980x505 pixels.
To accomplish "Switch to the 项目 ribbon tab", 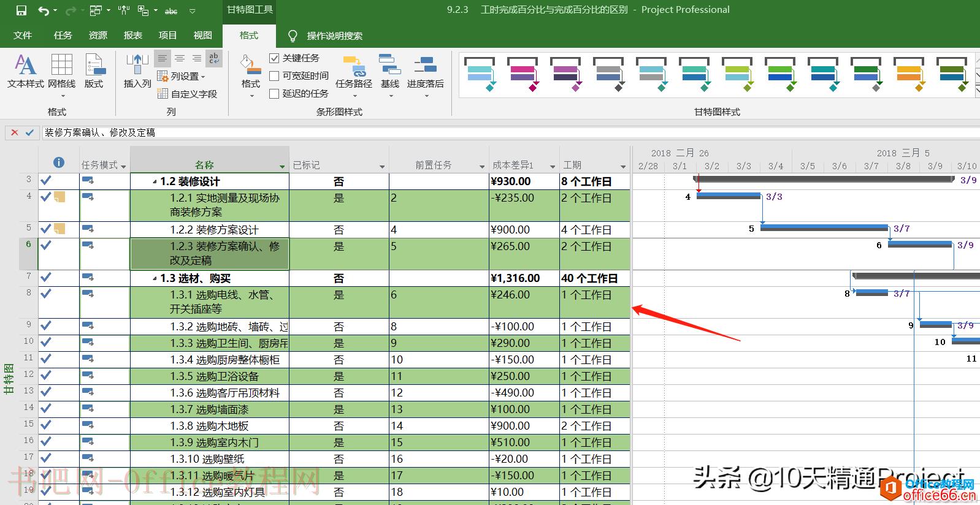I will [168, 36].
